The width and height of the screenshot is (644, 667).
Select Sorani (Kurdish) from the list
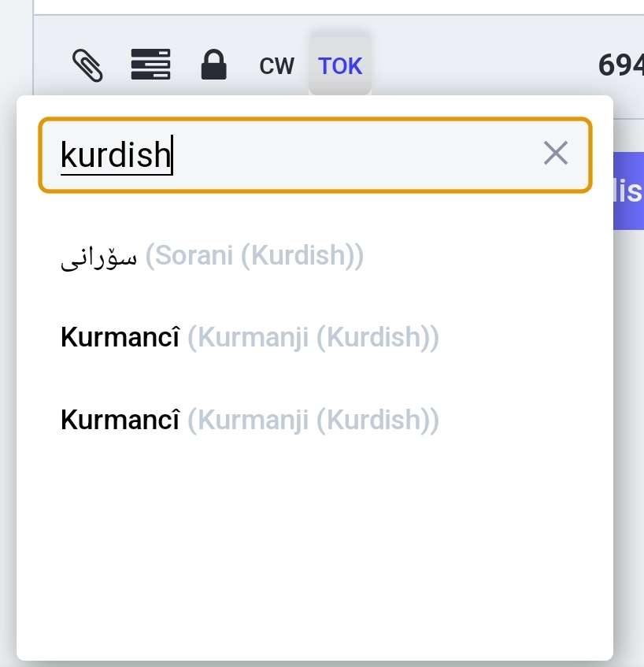tap(211, 254)
